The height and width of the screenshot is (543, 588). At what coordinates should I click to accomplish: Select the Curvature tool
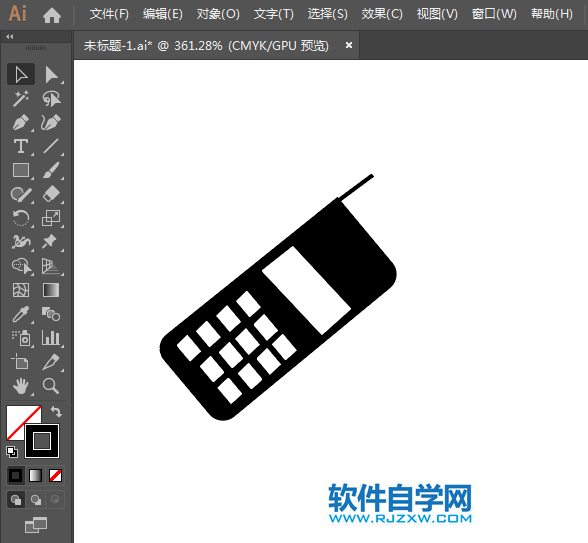pos(51,122)
